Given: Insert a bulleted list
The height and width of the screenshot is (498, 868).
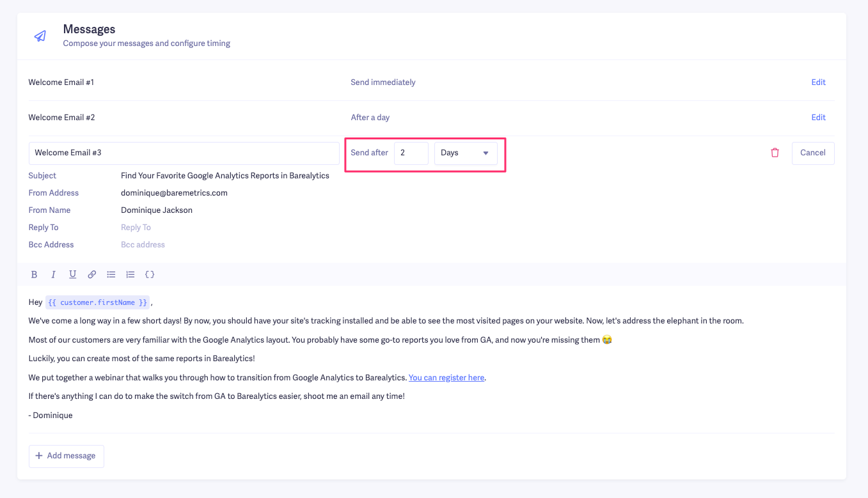Looking at the screenshot, I should [x=111, y=274].
